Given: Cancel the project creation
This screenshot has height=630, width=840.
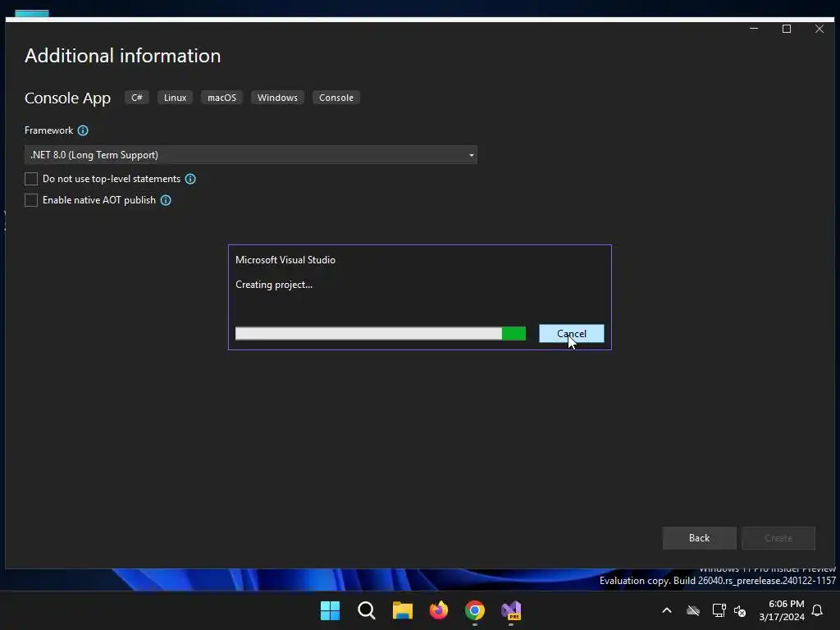Looking at the screenshot, I should (572, 333).
